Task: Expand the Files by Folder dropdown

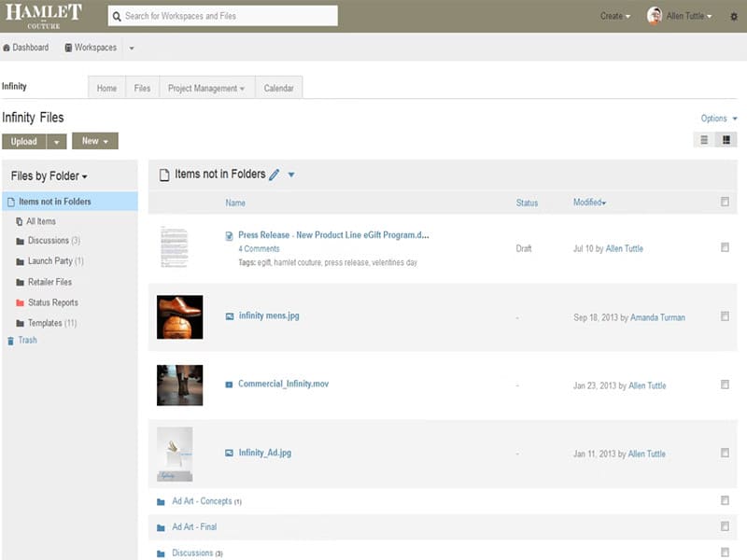Action: pyautogui.click(x=49, y=176)
